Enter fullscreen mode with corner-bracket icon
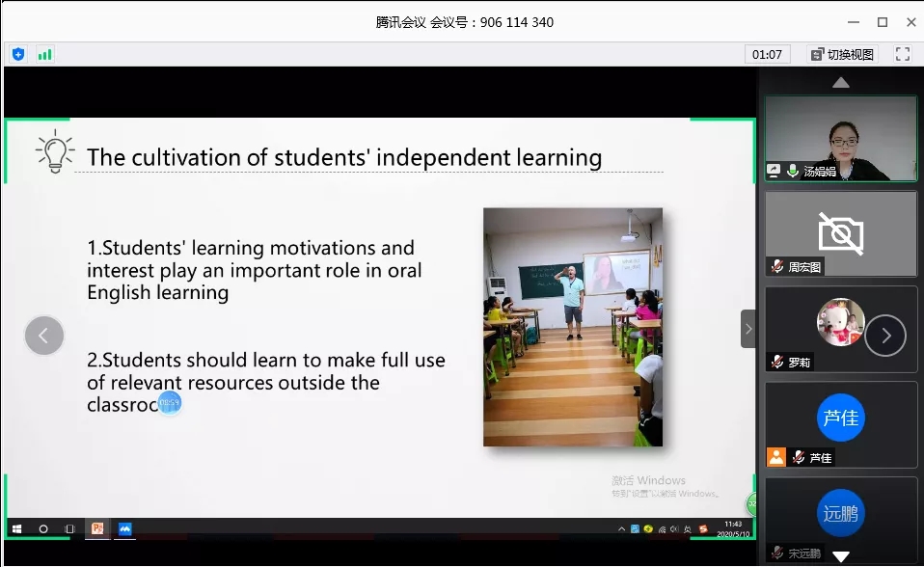Screen dimensions: 924x567 pyautogui.click(x=903, y=54)
